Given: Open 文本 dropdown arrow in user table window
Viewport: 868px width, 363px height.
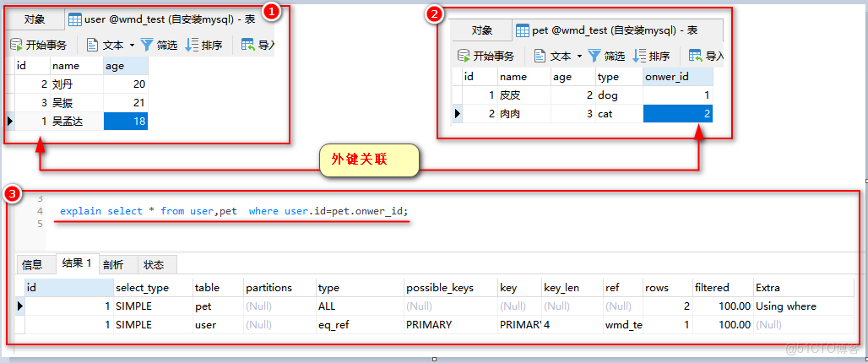Looking at the screenshot, I should click(x=132, y=46).
